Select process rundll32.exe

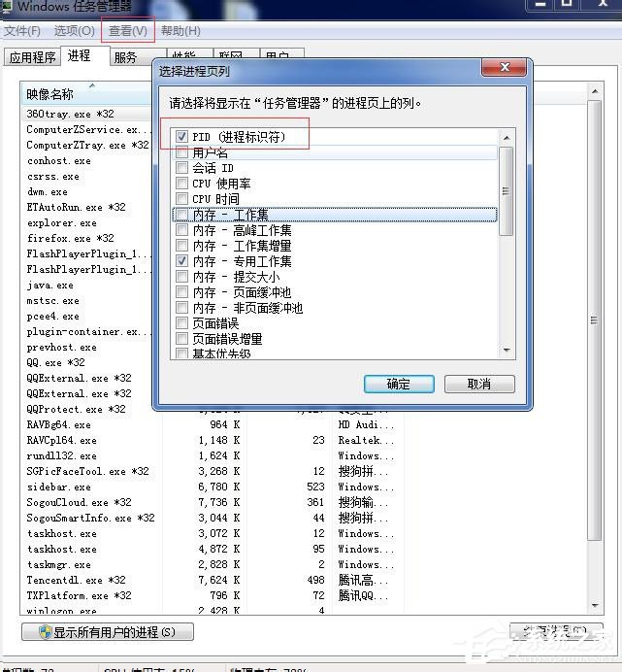tap(62, 455)
